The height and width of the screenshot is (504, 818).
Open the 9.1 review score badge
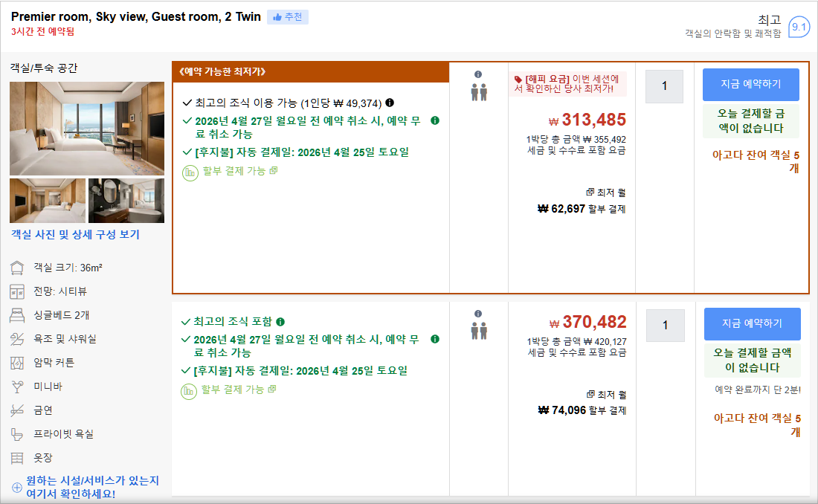coord(799,27)
